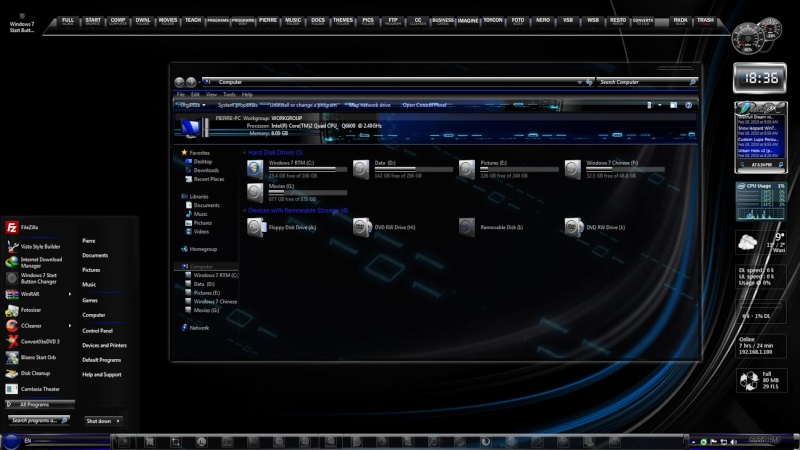The height and width of the screenshot is (450, 800).
Task: Click the Explorer Back button
Action: pos(179,82)
